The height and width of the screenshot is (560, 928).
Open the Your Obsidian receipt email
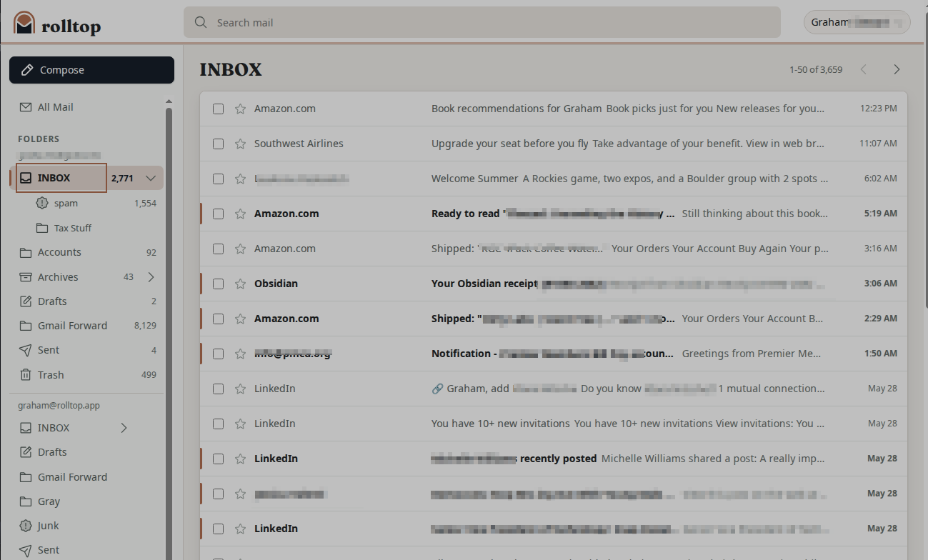(x=554, y=284)
